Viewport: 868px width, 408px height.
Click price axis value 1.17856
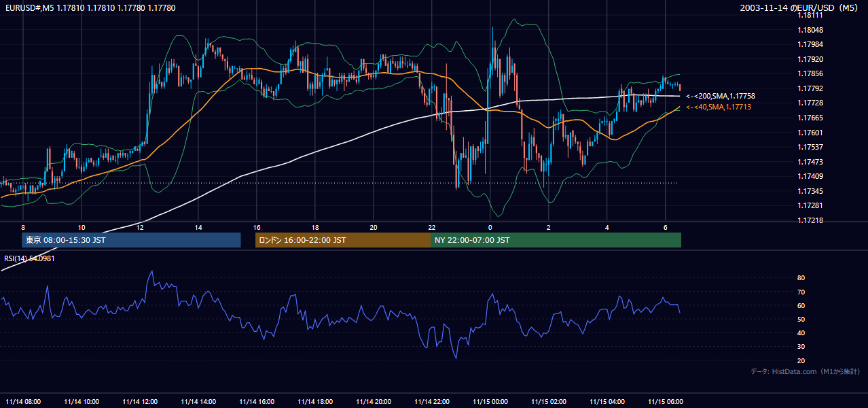[x=810, y=74]
